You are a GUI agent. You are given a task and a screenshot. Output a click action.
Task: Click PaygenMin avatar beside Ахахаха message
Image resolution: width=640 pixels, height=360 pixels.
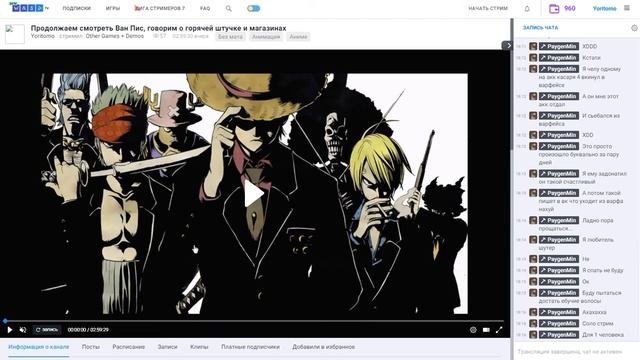(533, 312)
